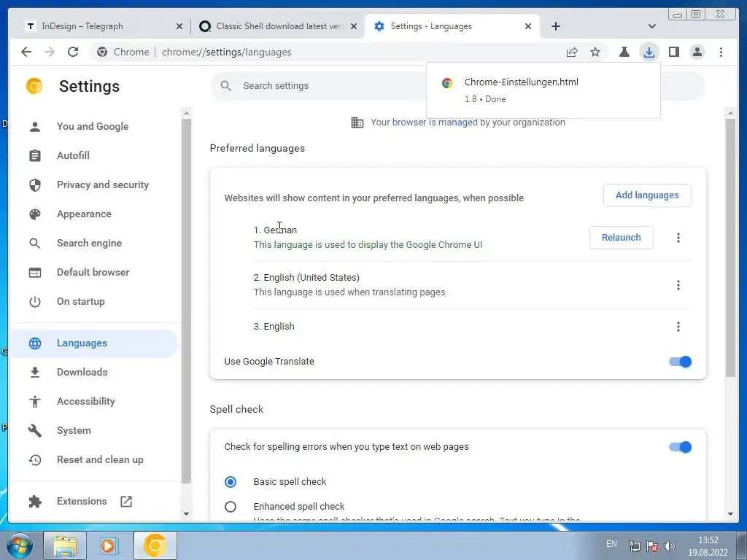The image size is (747, 560).
Task: Click the organization building icon
Action: pos(357,122)
